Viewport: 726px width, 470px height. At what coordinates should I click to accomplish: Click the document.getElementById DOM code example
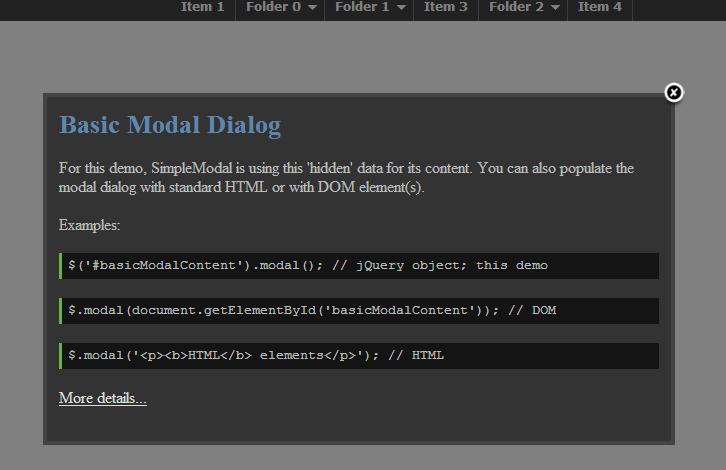pos(312,310)
